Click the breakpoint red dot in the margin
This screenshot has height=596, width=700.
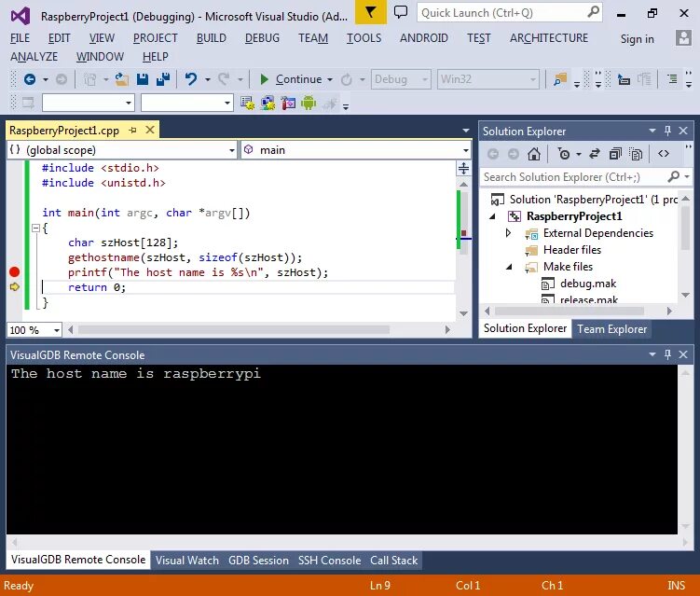tap(14, 272)
